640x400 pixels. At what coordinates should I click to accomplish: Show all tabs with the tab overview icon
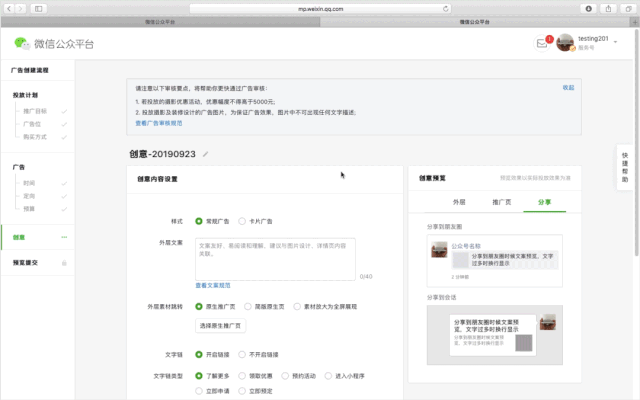(x=628, y=9)
